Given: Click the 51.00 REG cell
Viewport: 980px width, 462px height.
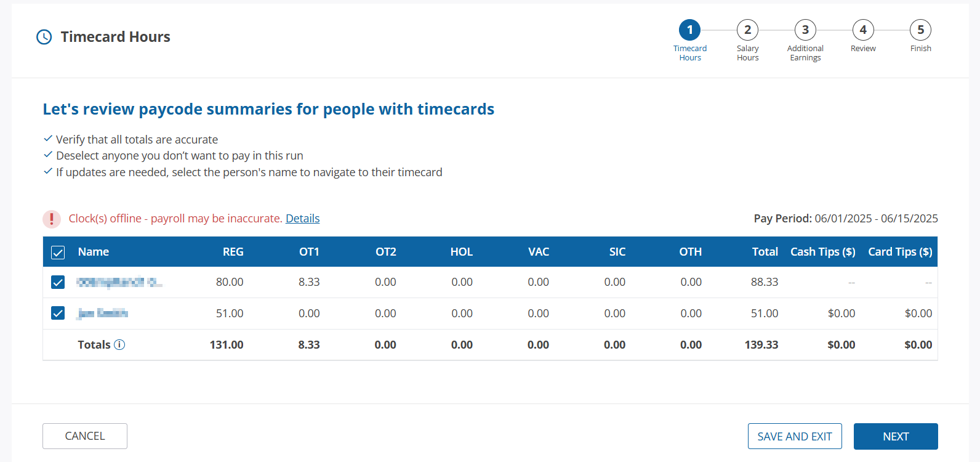Looking at the screenshot, I should 230,314.
